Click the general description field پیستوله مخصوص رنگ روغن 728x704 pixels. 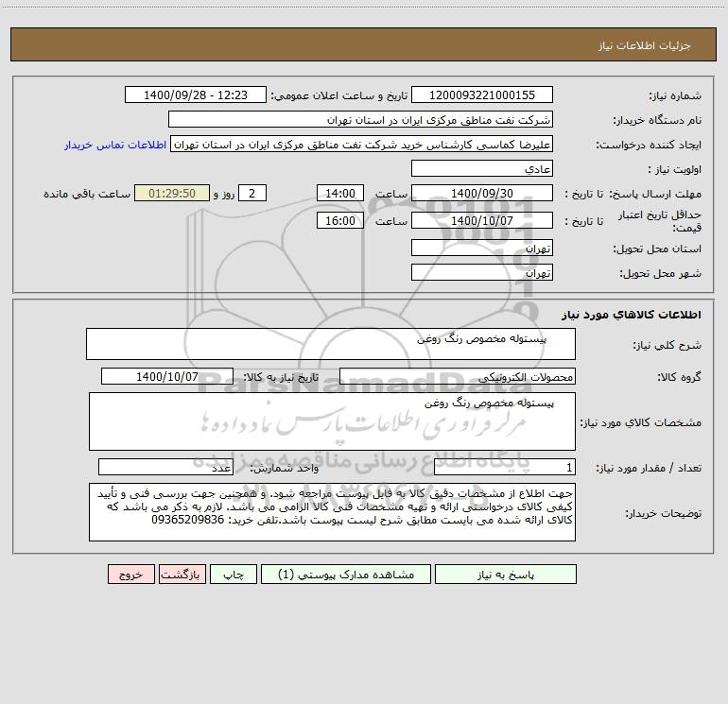click(331, 344)
